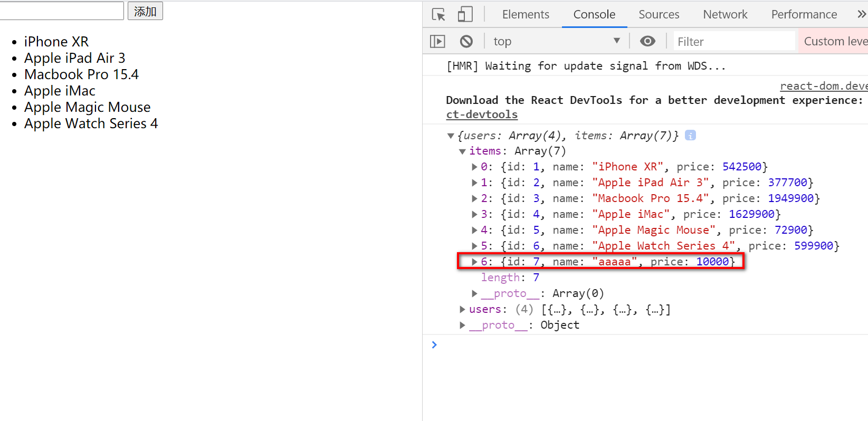Click price value 10000
The height and width of the screenshot is (421, 868).
(712, 262)
